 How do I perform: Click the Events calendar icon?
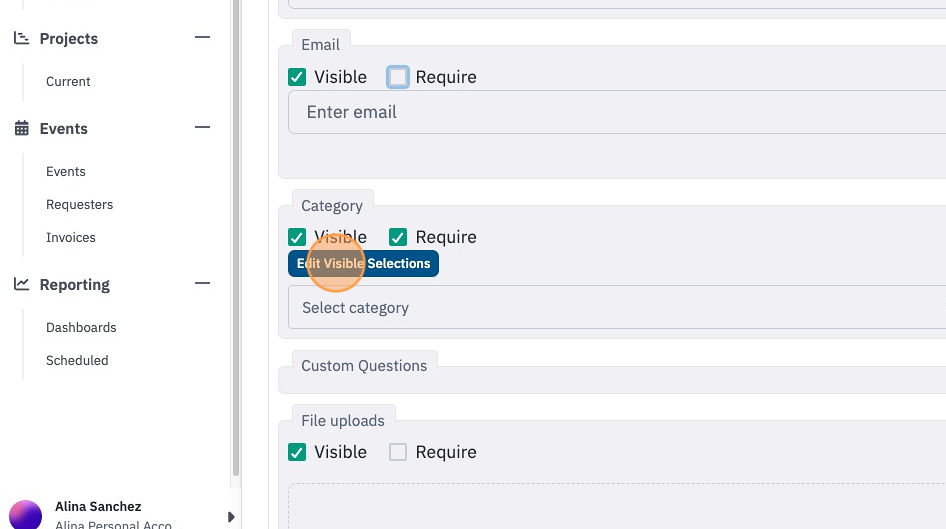tap(21, 128)
